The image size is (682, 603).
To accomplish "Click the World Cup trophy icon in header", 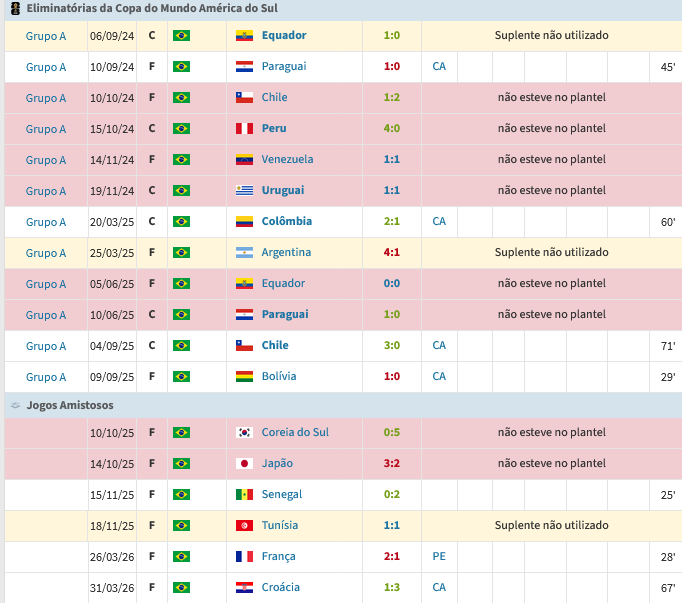I will (x=15, y=8).
